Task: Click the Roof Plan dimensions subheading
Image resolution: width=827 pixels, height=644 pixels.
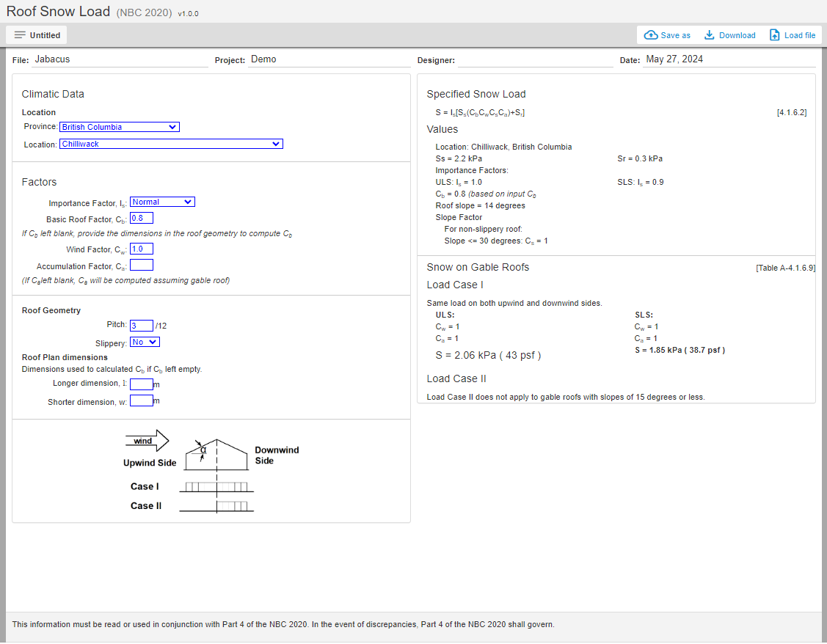Action: (x=65, y=357)
